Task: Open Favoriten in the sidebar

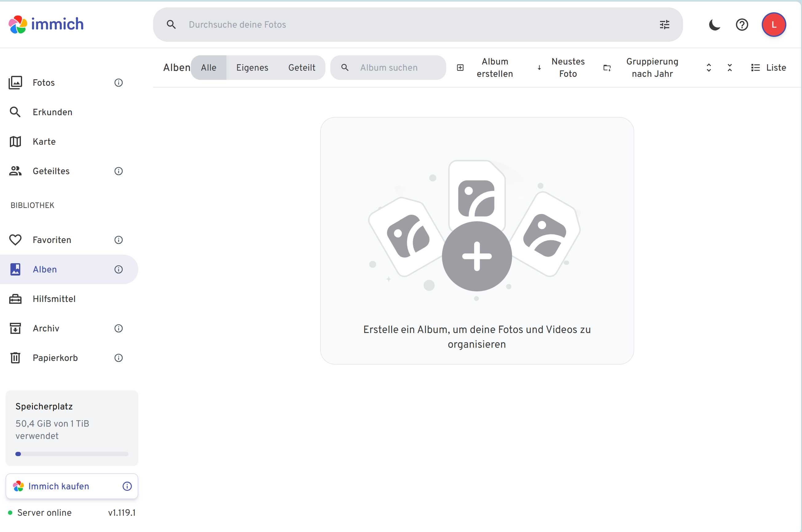Action: pyautogui.click(x=69, y=240)
